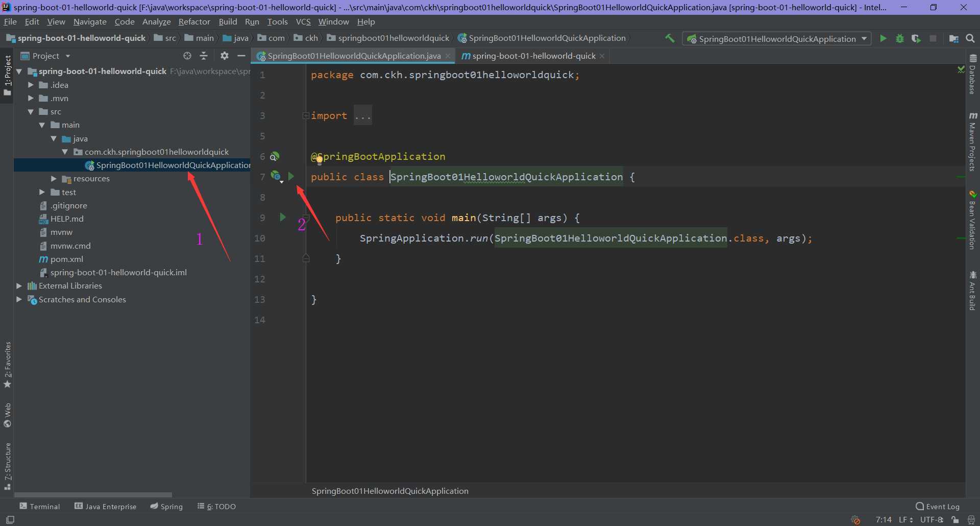Open the Database tool window

[973, 75]
